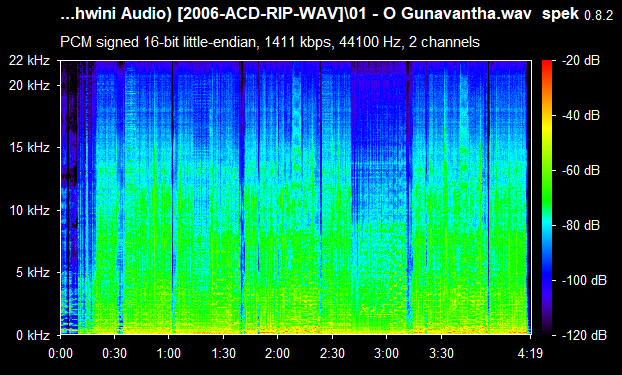Click the PCM signed 16-bit codec info line
622x375 pixels.
pyautogui.click(x=270, y=42)
